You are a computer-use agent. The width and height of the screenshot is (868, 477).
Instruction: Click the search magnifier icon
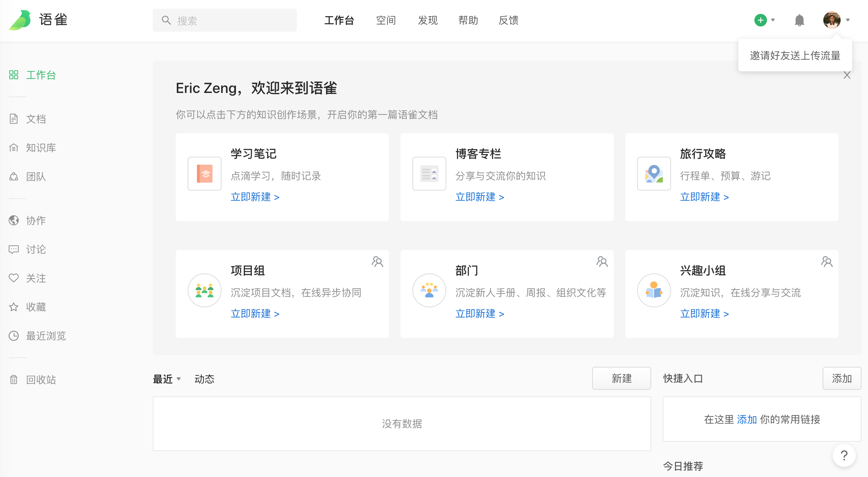(166, 20)
